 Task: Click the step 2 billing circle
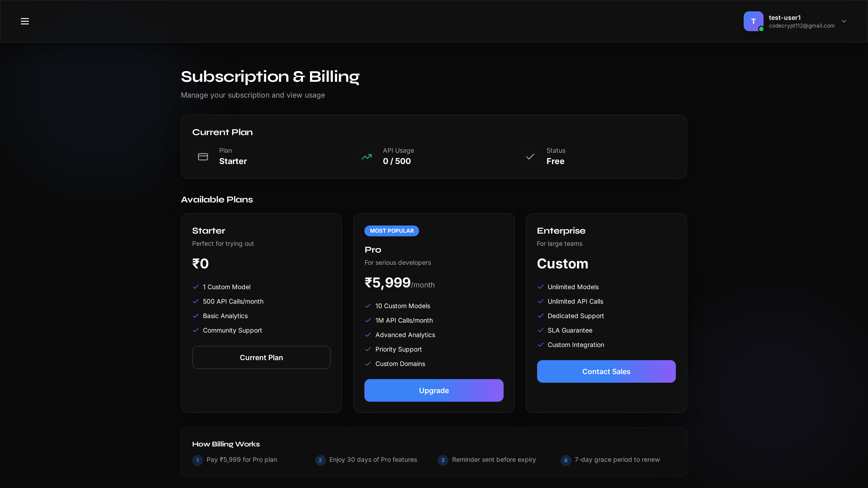[320, 460]
